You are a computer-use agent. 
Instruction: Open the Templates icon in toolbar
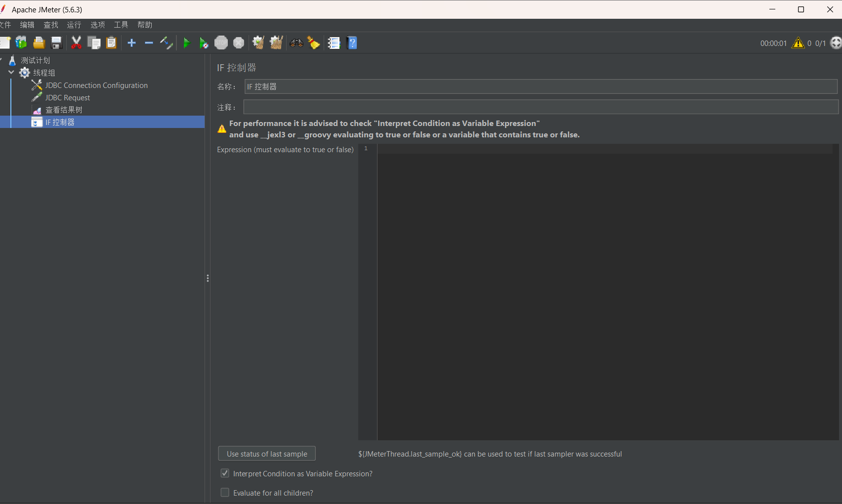(x=21, y=43)
